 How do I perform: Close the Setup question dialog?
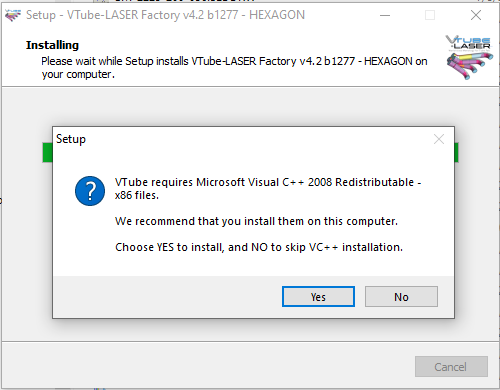[x=439, y=139]
